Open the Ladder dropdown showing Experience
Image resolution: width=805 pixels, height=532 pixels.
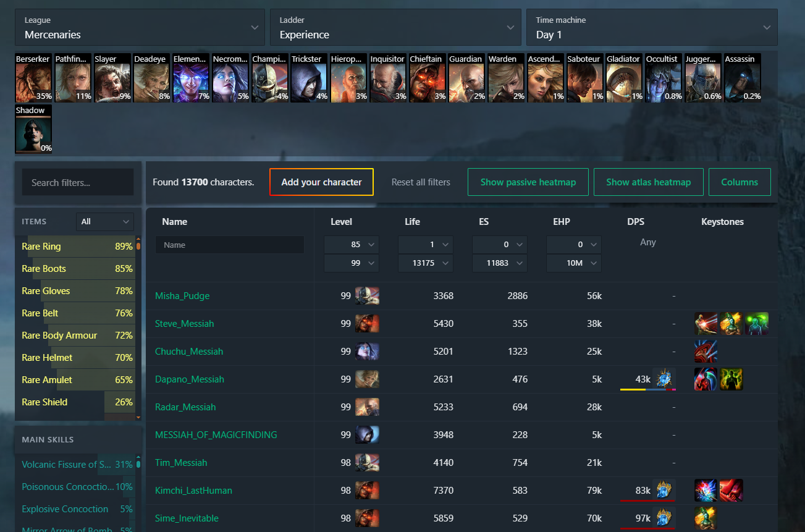pos(395,27)
